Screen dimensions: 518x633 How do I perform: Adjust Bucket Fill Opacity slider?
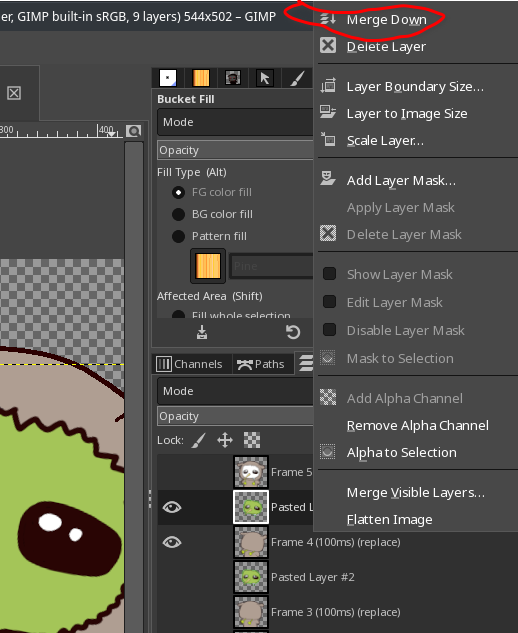coord(235,150)
